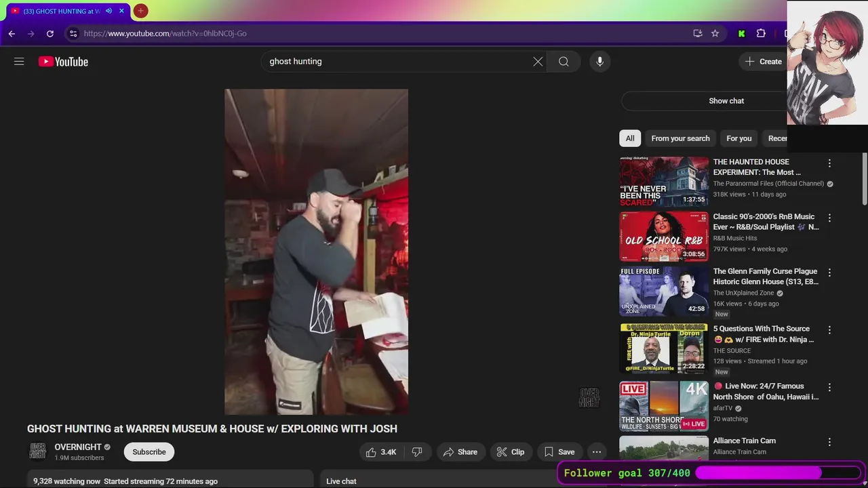Start voice search with microphone icon

click(x=599, y=62)
